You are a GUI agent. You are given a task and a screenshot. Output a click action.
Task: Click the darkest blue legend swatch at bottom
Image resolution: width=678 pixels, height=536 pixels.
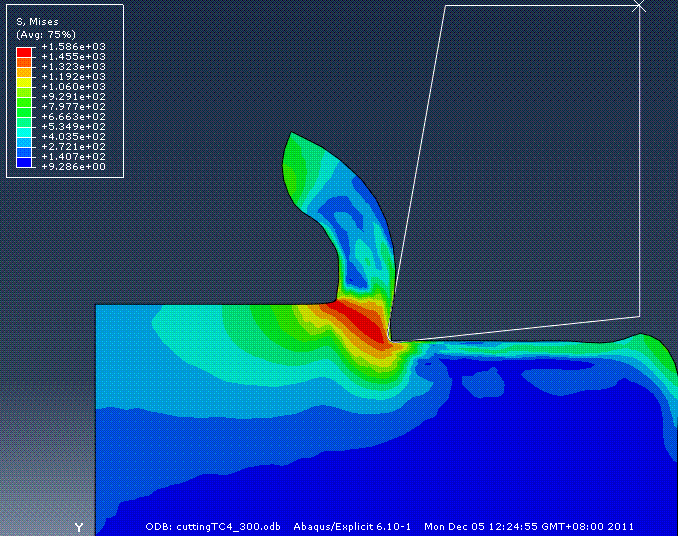[x=24, y=162]
